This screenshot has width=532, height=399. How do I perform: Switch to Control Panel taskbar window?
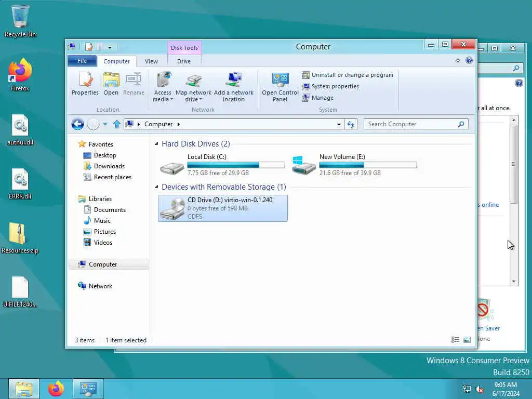(88, 389)
